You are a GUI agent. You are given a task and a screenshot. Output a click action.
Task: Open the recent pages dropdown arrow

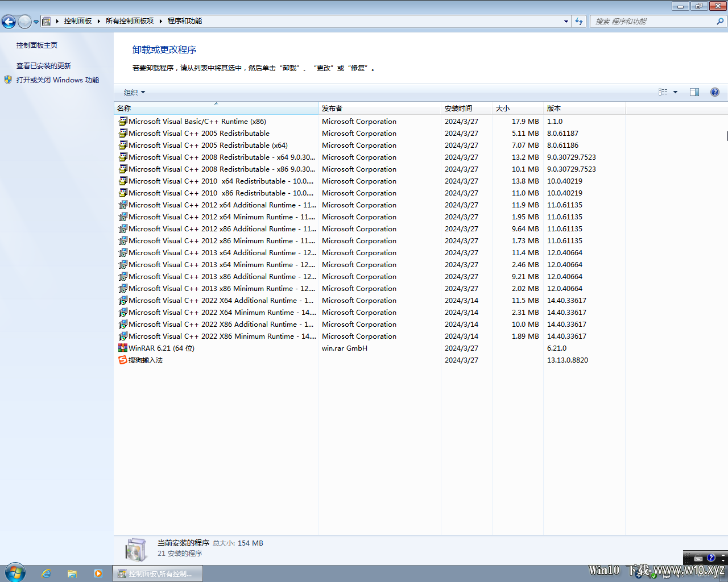pyautogui.click(x=36, y=22)
